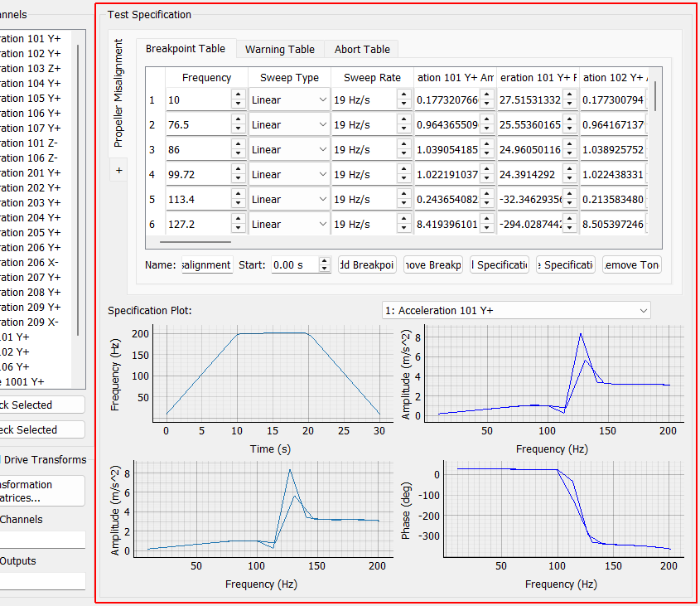This screenshot has height=606, width=700.
Task: Click phase stepper for 27.51531332 value
Action: click(570, 99)
